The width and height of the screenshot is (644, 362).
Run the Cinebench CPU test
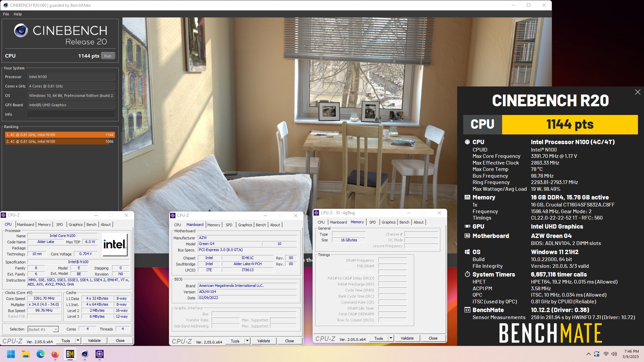[x=108, y=56]
